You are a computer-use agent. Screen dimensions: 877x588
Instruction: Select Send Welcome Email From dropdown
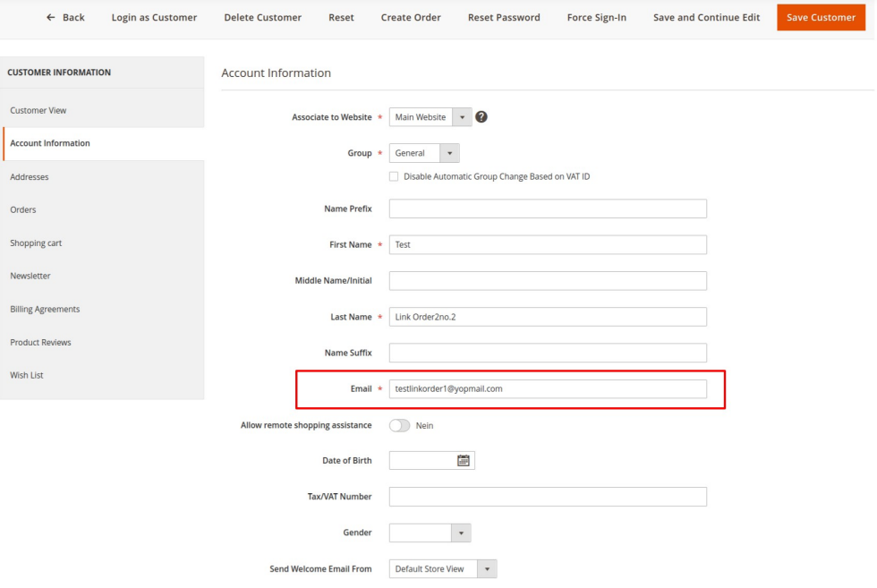click(x=442, y=568)
